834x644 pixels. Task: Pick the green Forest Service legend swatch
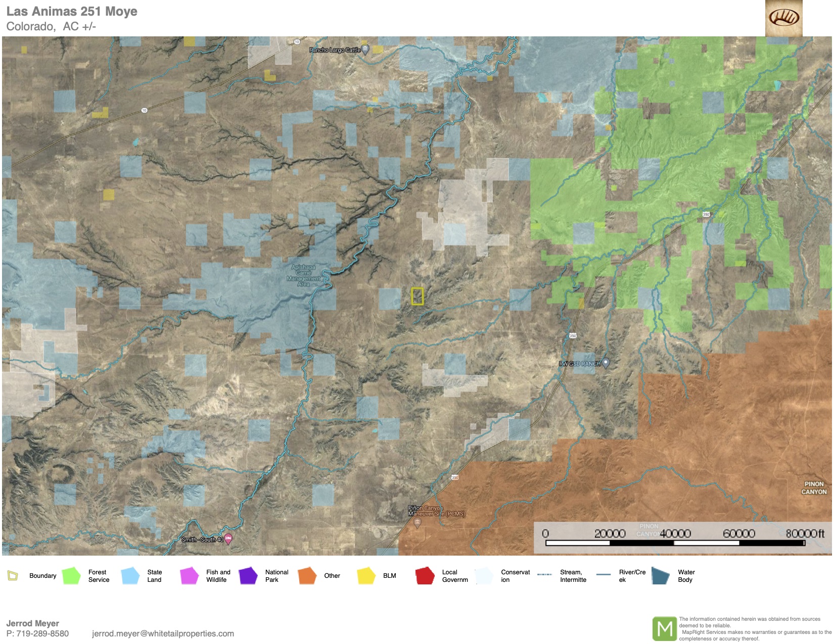71,575
